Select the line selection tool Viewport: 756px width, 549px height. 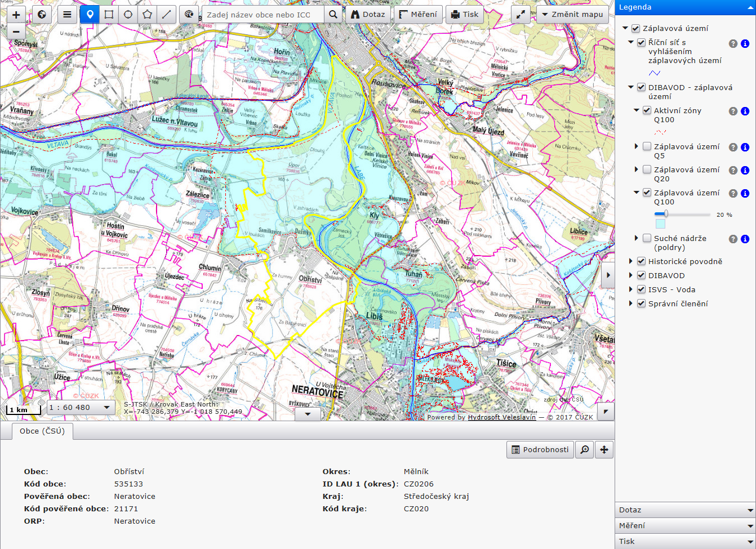point(166,15)
